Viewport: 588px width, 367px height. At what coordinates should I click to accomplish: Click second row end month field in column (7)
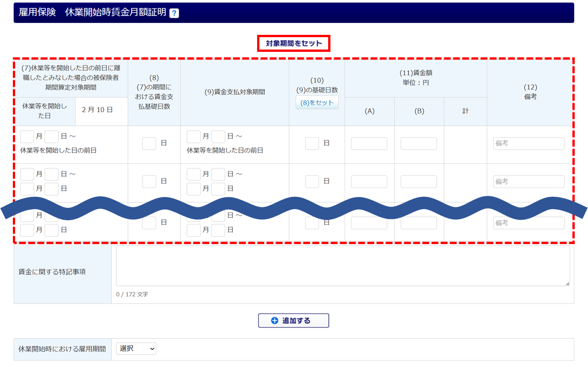tap(27, 189)
